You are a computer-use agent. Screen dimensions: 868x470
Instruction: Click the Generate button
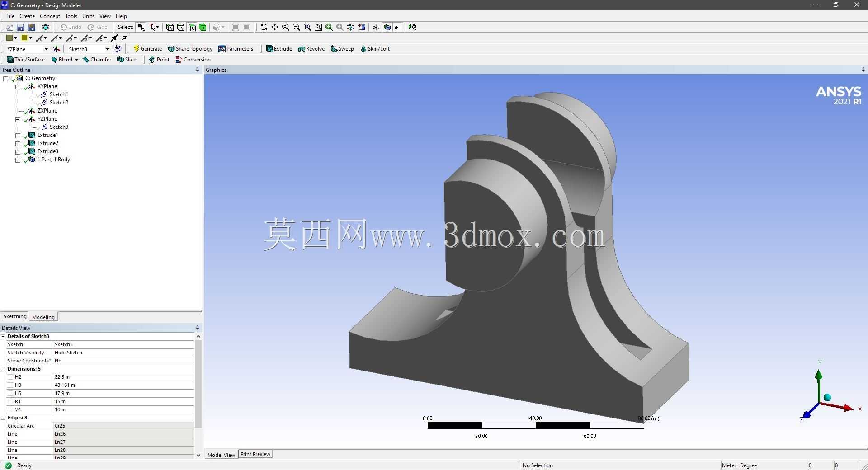point(147,49)
